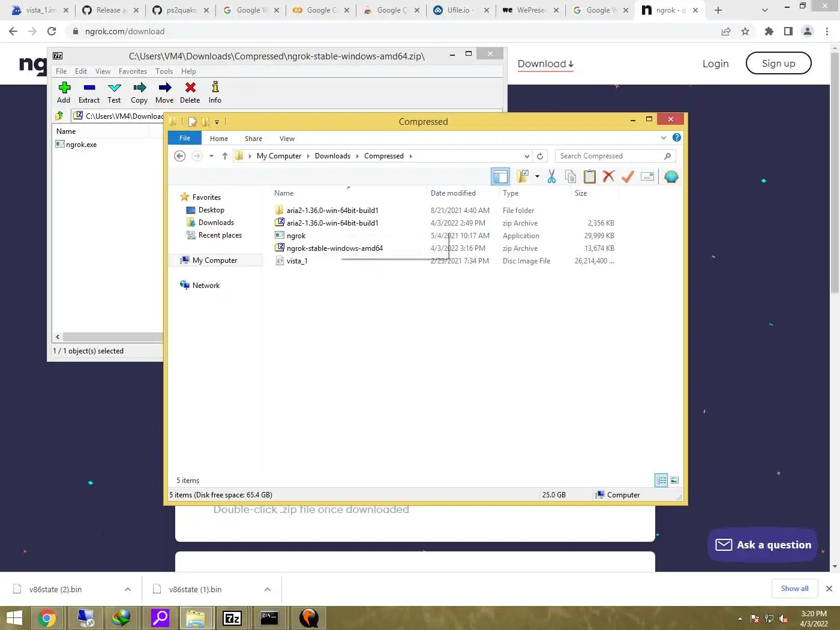The width and height of the screenshot is (840, 630).
Task: Expand options for v86state (1).bin download
Action: 268,589
